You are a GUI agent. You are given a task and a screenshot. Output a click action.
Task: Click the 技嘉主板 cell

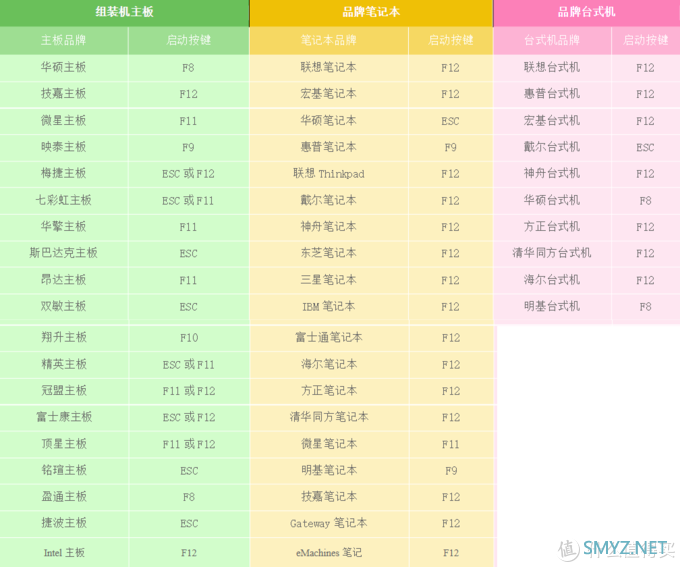63,94
